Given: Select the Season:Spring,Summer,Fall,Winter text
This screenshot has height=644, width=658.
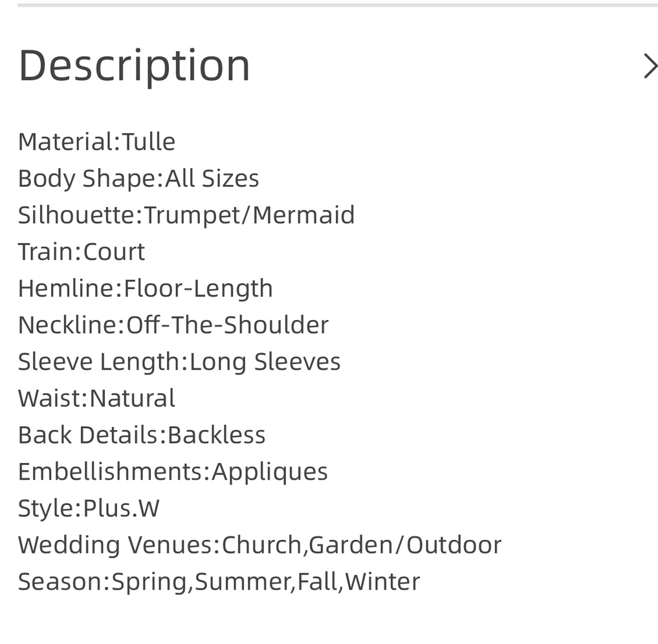Looking at the screenshot, I should tap(219, 582).
